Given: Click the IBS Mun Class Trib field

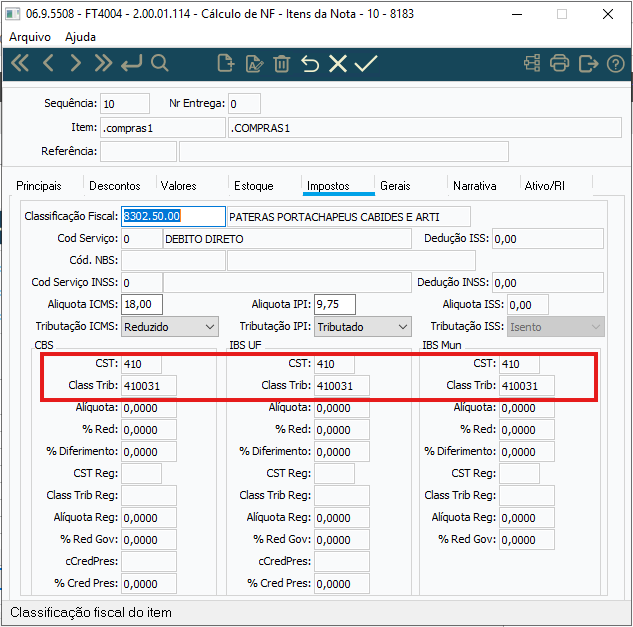Looking at the screenshot, I should click(x=527, y=386).
